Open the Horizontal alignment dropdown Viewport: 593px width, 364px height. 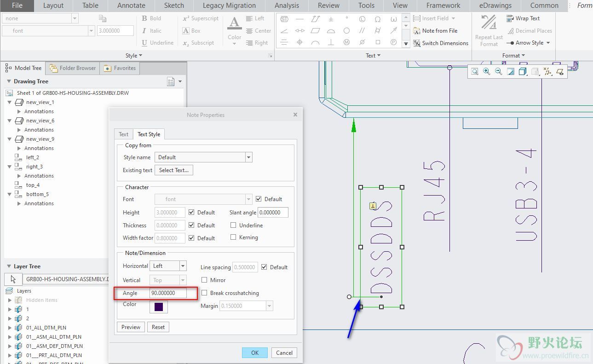183,266
